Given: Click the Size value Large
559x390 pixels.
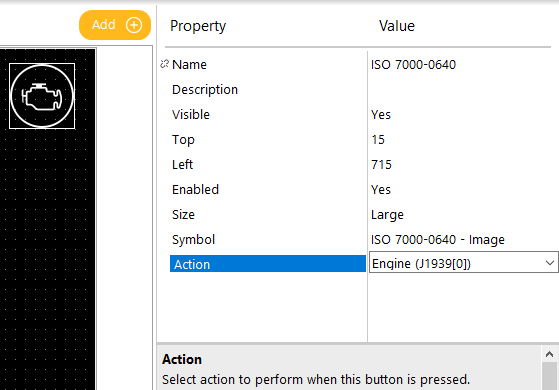Looking at the screenshot, I should [387, 215].
